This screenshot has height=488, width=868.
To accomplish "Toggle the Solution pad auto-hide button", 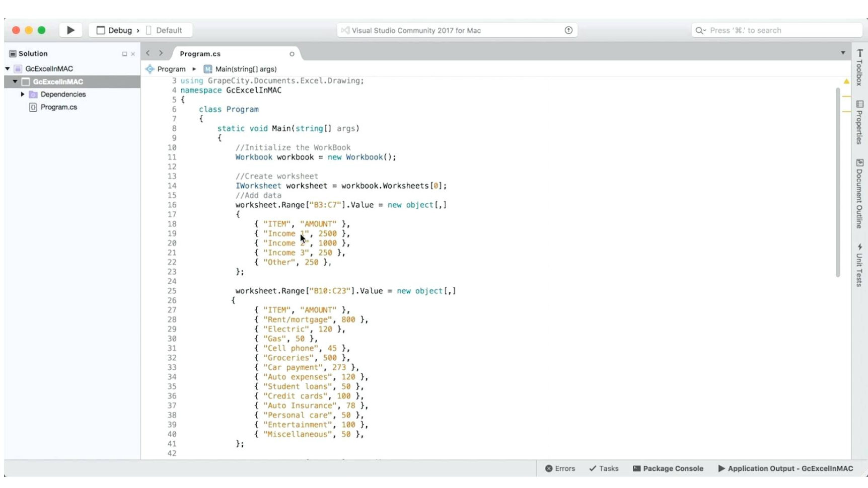I will pyautogui.click(x=124, y=54).
